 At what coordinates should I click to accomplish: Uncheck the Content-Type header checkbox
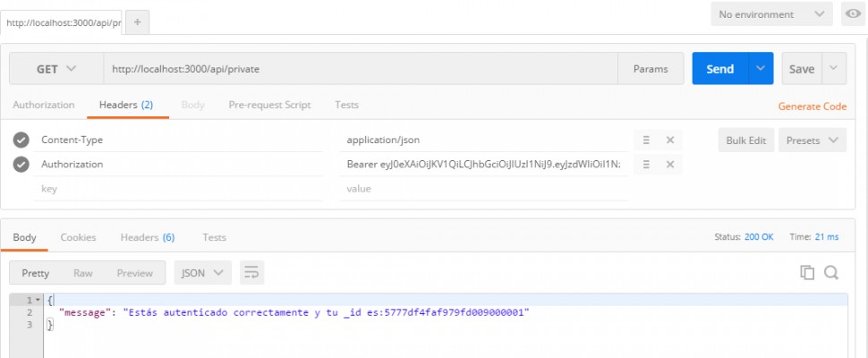click(x=21, y=141)
